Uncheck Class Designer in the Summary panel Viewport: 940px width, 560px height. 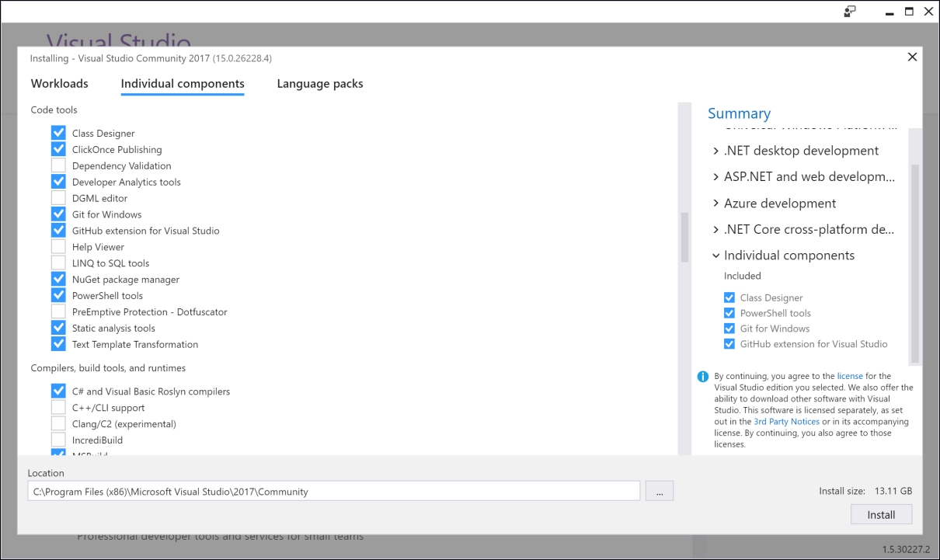coord(729,297)
